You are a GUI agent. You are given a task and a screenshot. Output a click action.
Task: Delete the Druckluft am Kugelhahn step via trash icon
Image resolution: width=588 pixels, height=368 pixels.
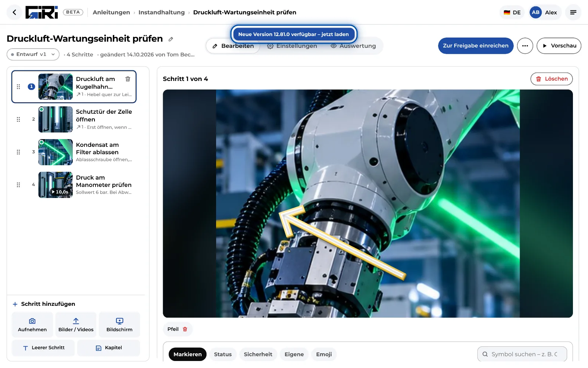(128, 79)
